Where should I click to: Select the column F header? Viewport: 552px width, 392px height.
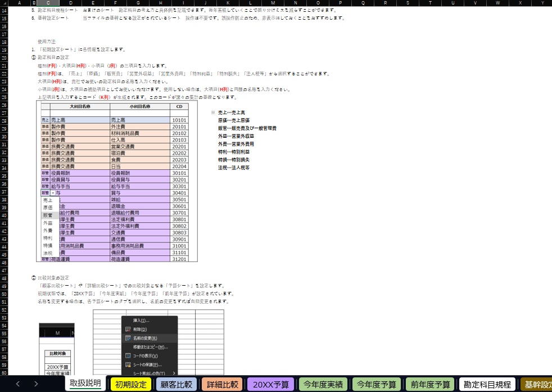coord(115,3)
